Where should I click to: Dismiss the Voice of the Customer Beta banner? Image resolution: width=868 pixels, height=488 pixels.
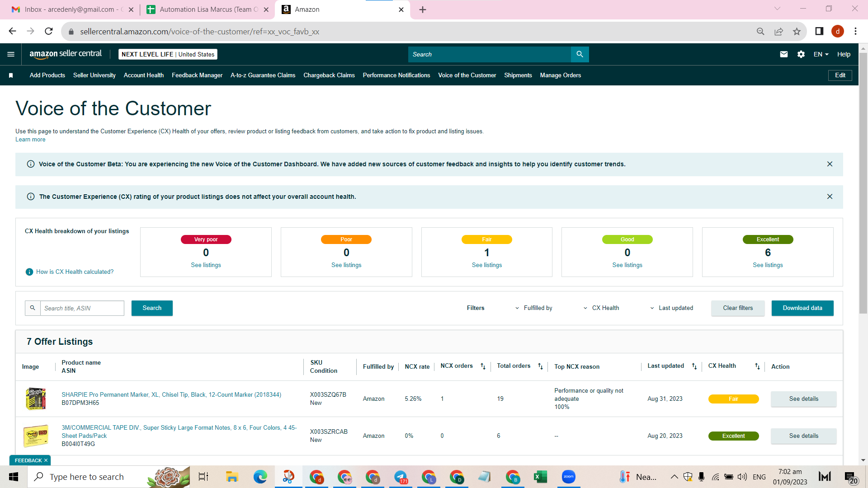click(x=830, y=164)
